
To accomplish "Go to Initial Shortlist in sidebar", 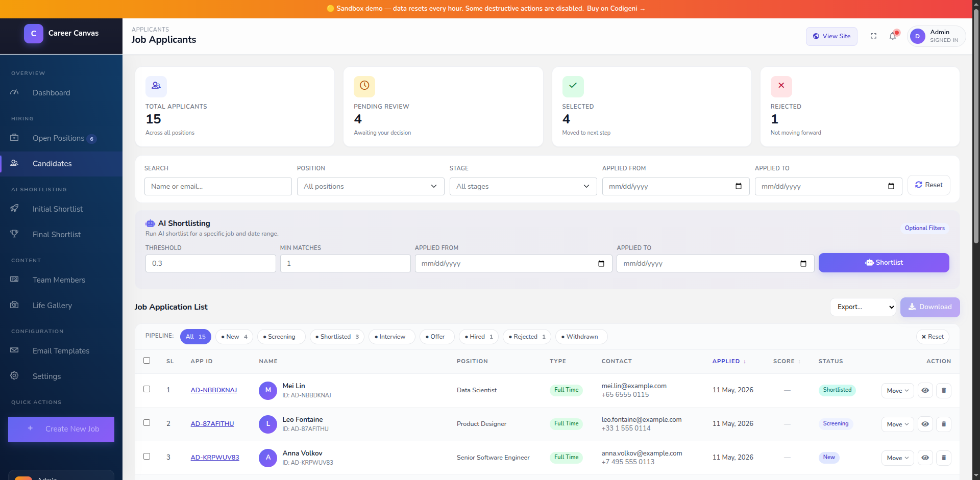I will point(58,209).
